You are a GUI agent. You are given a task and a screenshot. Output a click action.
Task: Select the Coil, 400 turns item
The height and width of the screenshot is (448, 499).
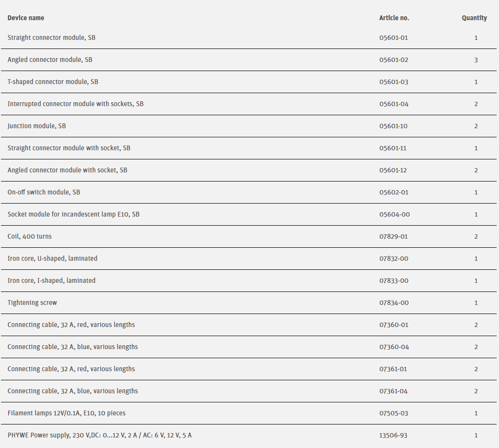point(29,236)
